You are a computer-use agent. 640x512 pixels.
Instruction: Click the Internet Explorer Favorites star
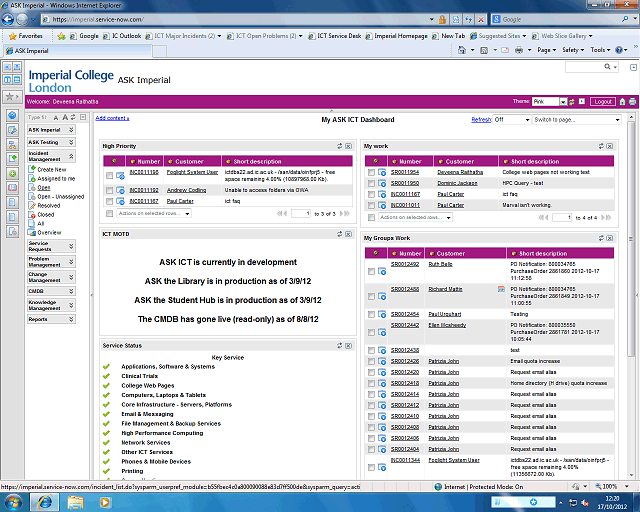(x=11, y=35)
